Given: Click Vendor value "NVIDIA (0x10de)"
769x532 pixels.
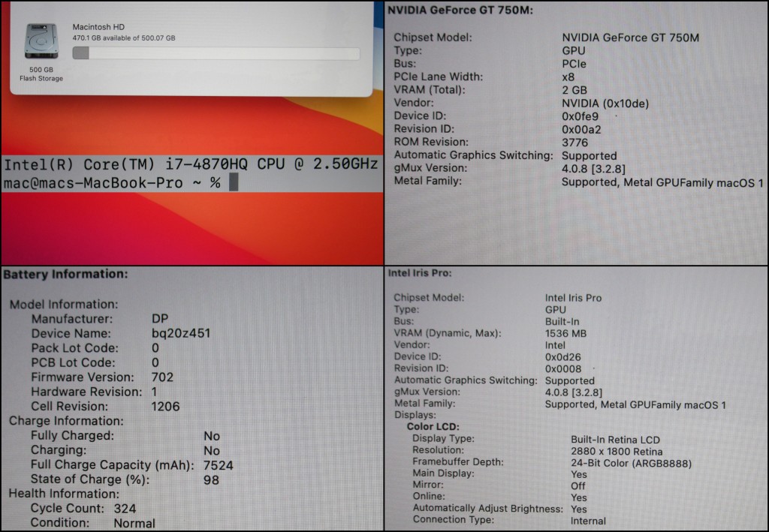Looking at the screenshot, I should click(605, 104).
